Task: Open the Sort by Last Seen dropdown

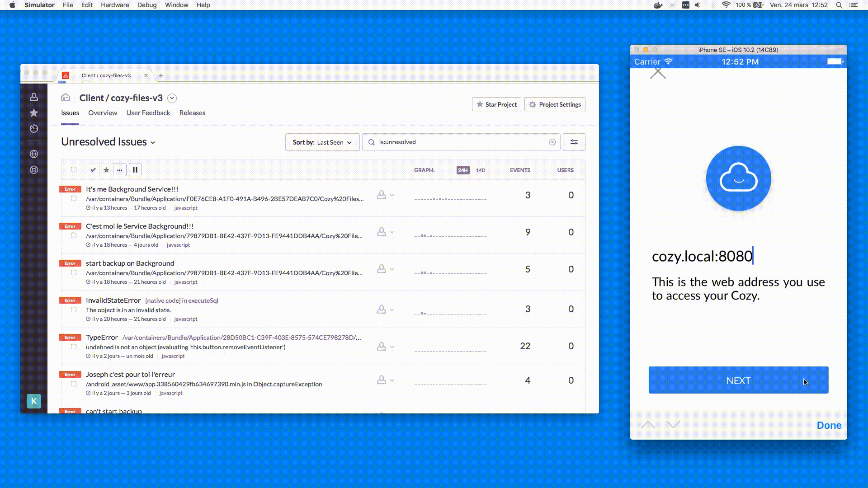Action: coord(322,142)
